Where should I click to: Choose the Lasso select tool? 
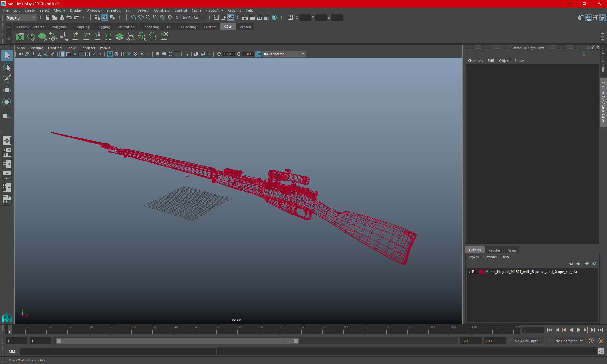[x=7, y=67]
